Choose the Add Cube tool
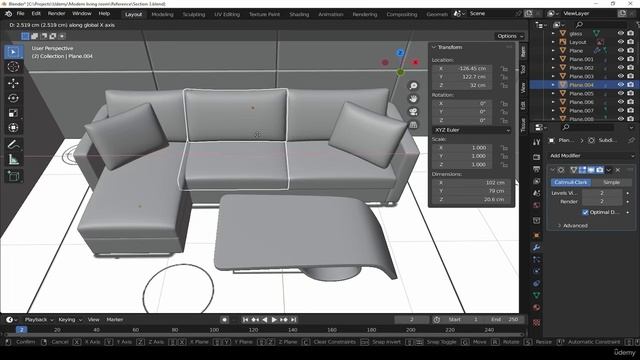This screenshot has height=360, width=640. pyautogui.click(x=13, y=176)
